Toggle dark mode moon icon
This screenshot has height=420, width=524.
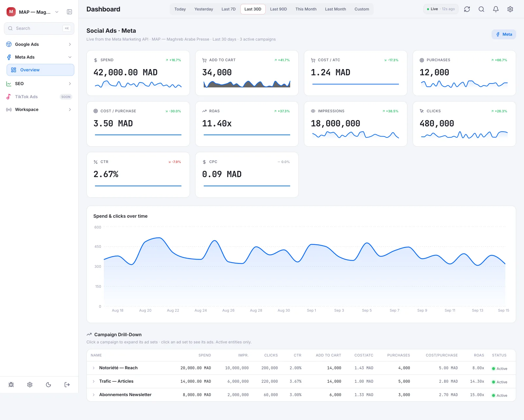point(48,385)
